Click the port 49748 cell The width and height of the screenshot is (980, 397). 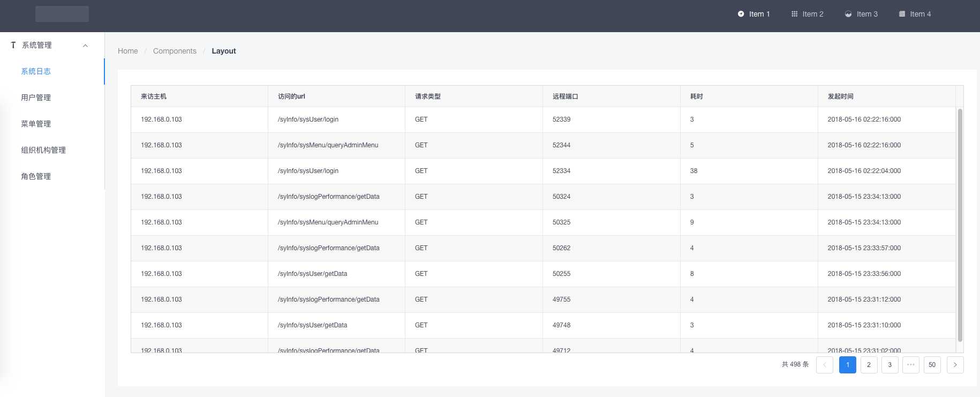[612, 325]
